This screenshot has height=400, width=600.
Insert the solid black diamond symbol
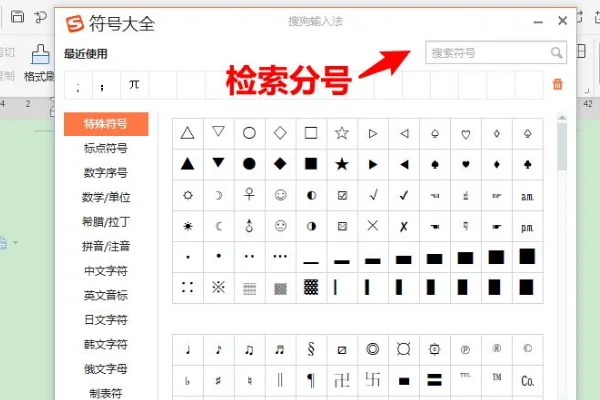pyautogui.click(x=280, y=164)
